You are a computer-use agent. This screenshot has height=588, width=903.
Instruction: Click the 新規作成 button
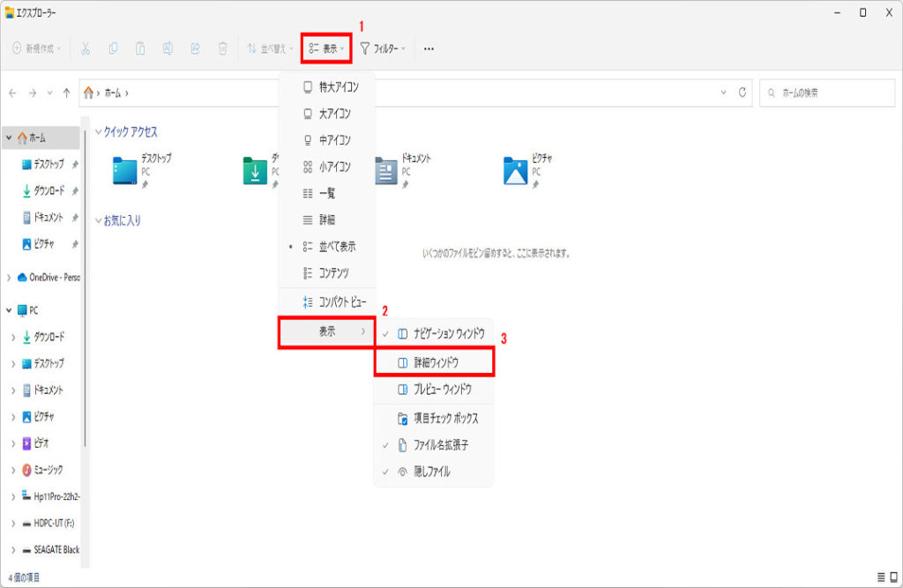(37, 48)
